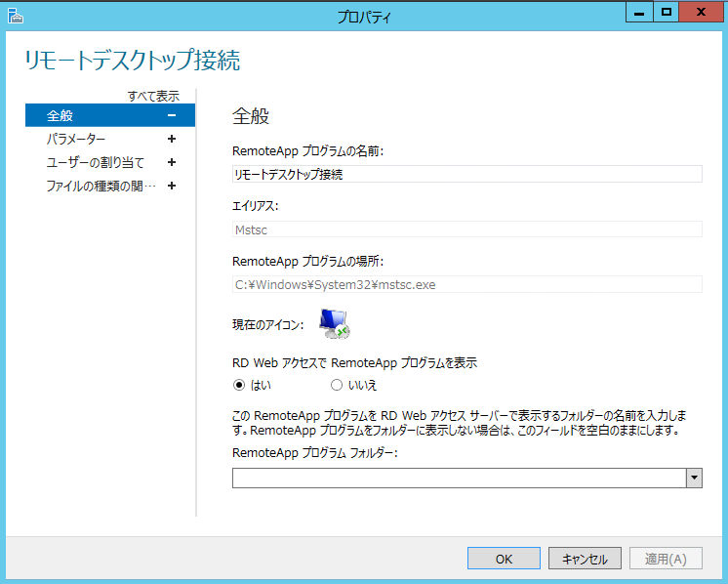This screenshot has width=728, height=584.
Task: Maximize the プロパティ window
Action: [x=667, y=12]
